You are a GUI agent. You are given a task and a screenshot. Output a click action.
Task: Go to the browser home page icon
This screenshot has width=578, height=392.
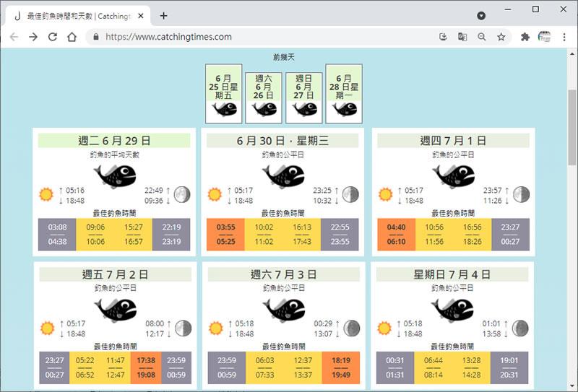tap(72, 37)
